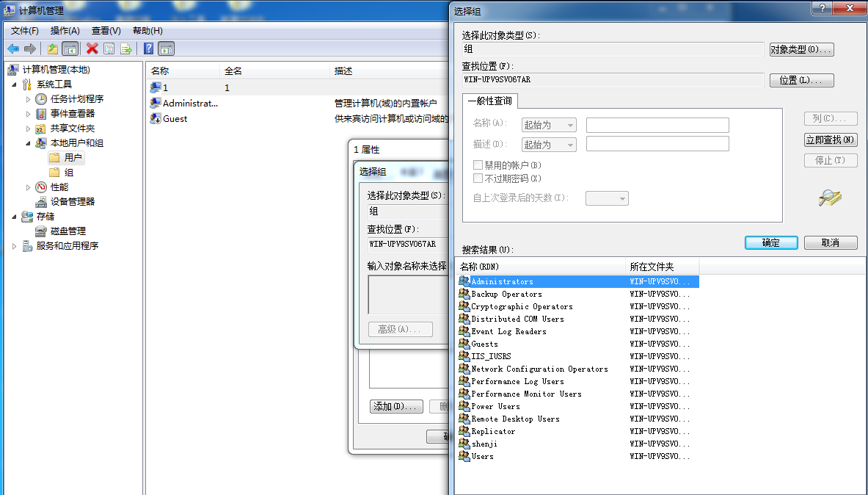Select the Administrators group icon
This screenshot has height=495, width=868.
pos(464,281)
